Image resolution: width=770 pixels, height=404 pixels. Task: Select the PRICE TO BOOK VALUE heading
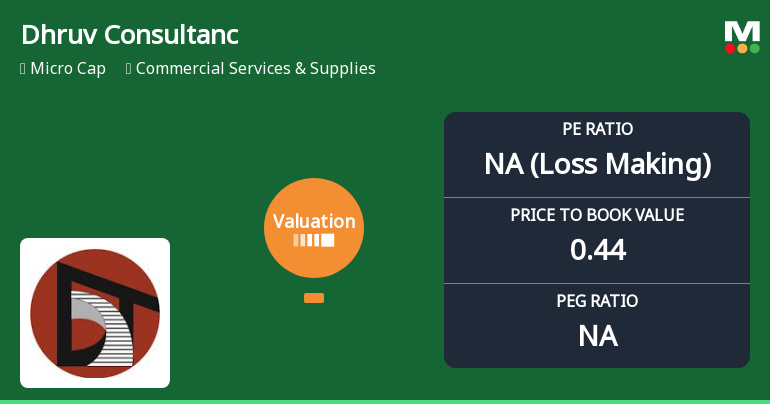click(x=597, y=215)
